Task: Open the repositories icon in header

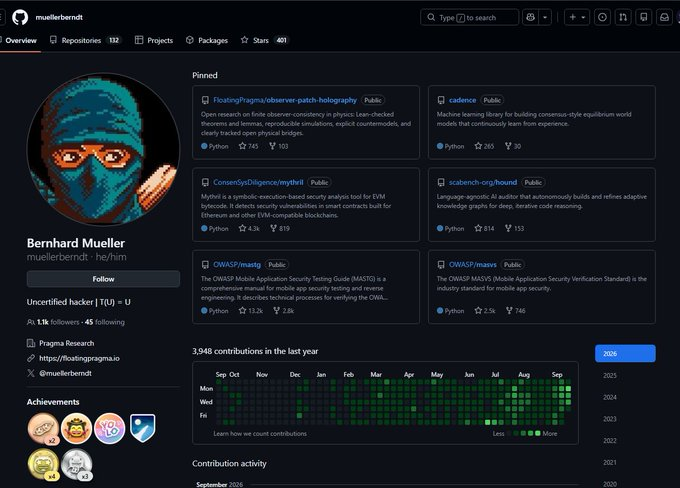Action: [644, 17]
